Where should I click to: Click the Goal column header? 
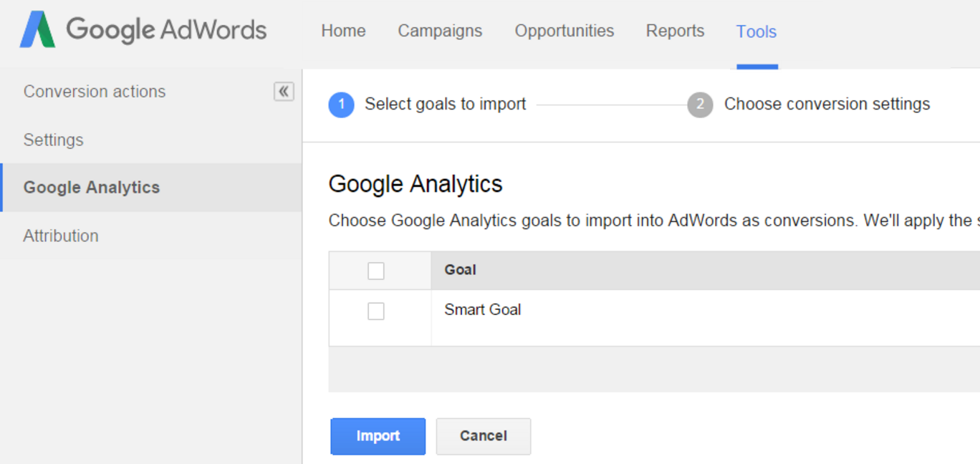coord(461,270)
